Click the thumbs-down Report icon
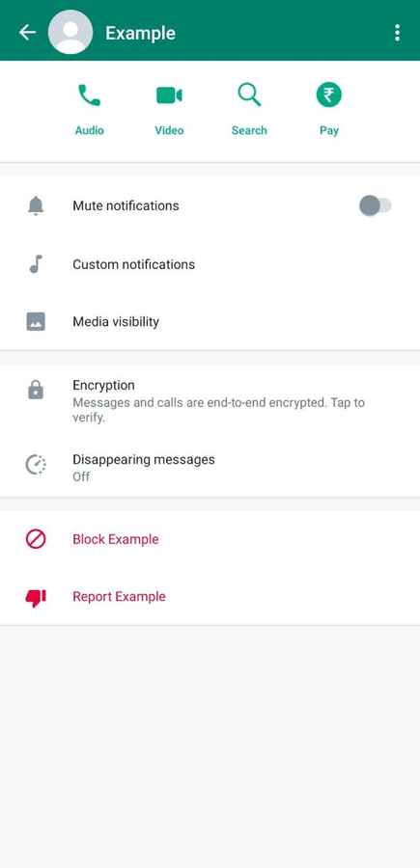 [x=36, y=598]
